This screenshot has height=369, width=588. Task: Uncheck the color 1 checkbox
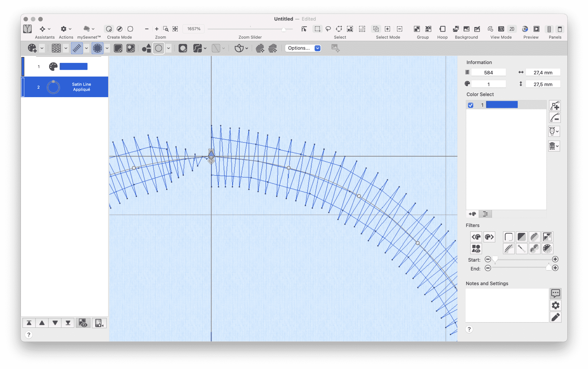pyautogui.click(x=470, y=105)
